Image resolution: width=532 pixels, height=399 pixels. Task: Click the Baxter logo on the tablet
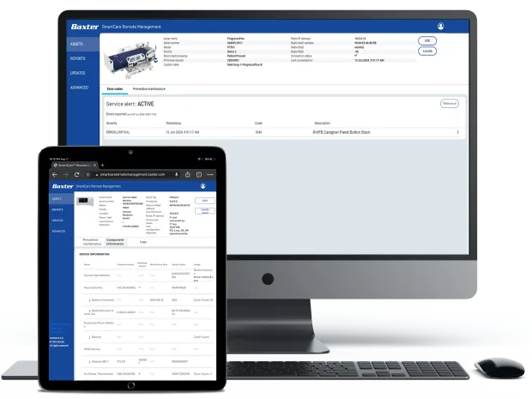click(x=63, y=186)
